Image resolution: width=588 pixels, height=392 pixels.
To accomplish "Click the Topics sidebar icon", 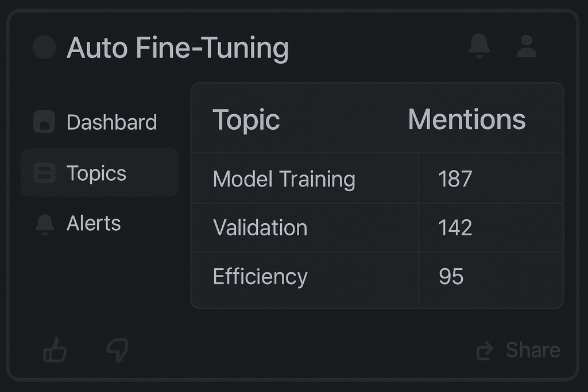I will (x=44, y=173).
